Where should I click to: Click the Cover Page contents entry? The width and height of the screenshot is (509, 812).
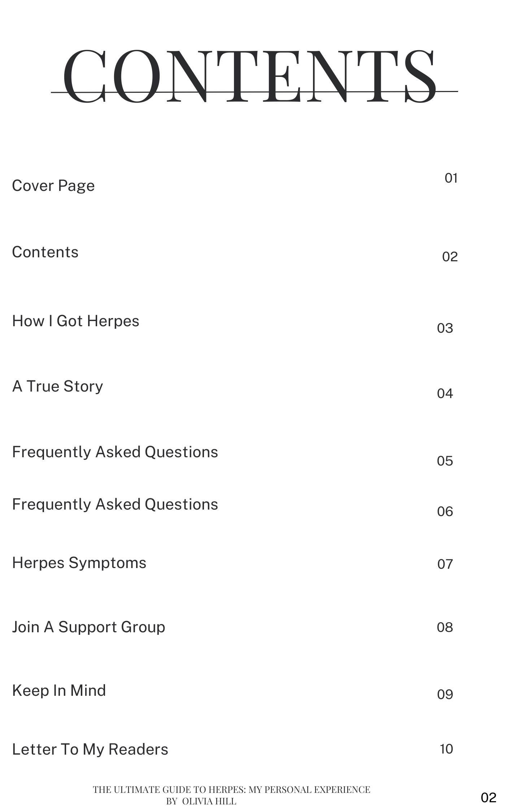53,186
